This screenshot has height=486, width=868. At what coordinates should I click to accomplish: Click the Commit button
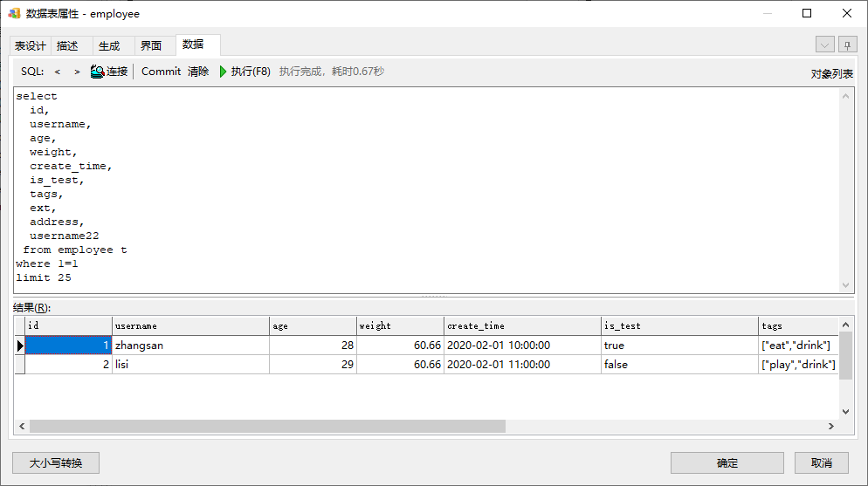point(161,72)
